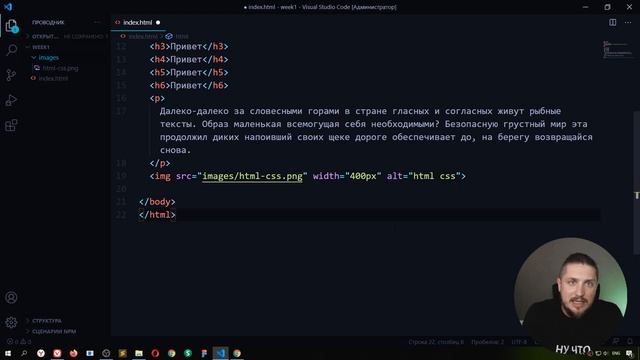The height and width of the screenshot is (360, 640).
Task: Click the word "снова." in the paragraph
Action: coord(176,150)
